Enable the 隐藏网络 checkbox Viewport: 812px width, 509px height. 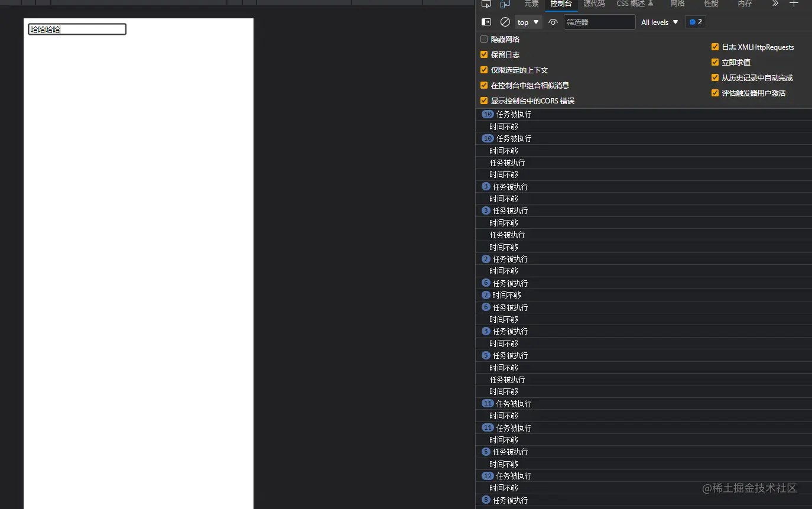(x=484, y=39)
